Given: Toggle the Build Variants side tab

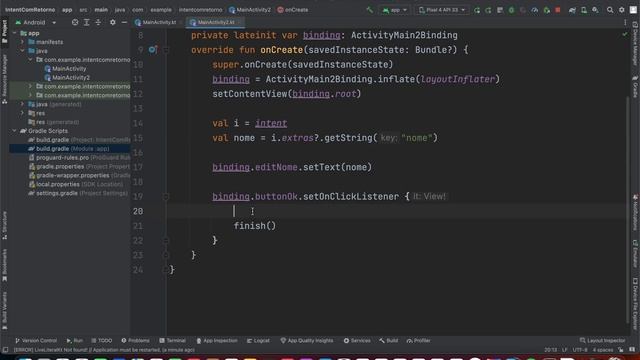Looking at the screenshot, I should (4, 310).
